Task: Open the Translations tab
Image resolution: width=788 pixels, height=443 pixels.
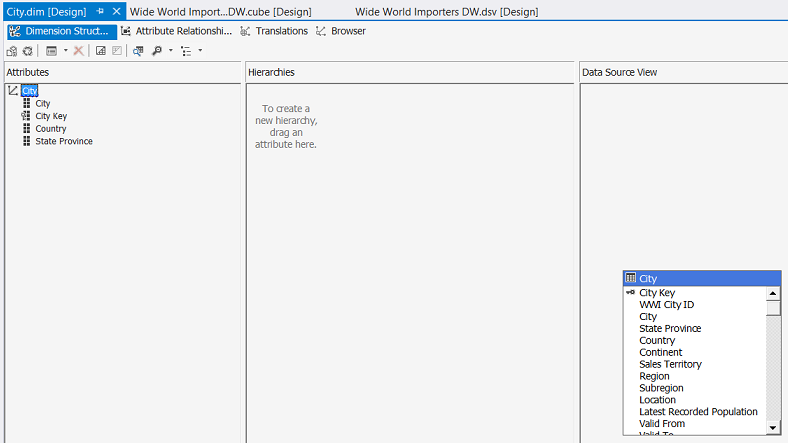Action: [274, 31]
